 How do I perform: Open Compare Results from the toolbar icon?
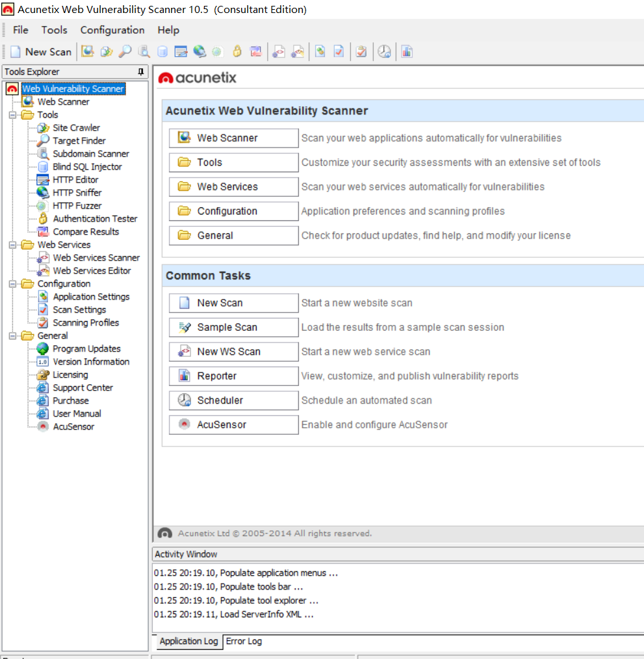tap(255, 52)
